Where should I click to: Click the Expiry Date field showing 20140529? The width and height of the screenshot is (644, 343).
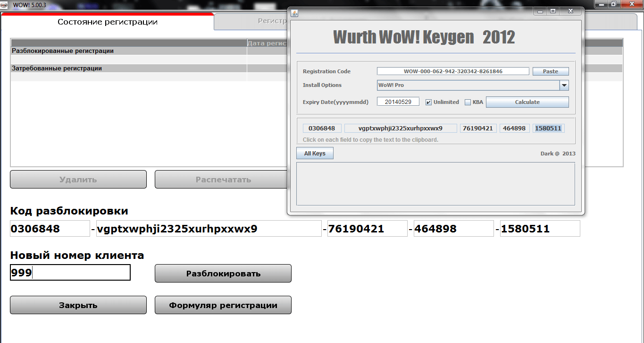(x=398, y=102)
